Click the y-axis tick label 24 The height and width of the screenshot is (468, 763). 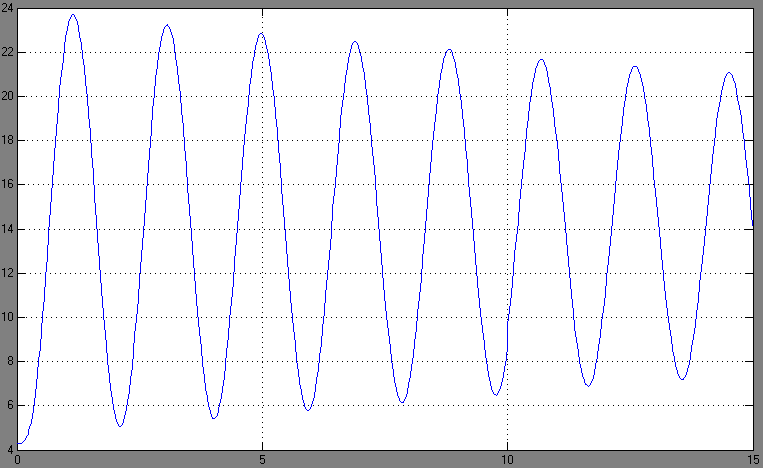7,8
